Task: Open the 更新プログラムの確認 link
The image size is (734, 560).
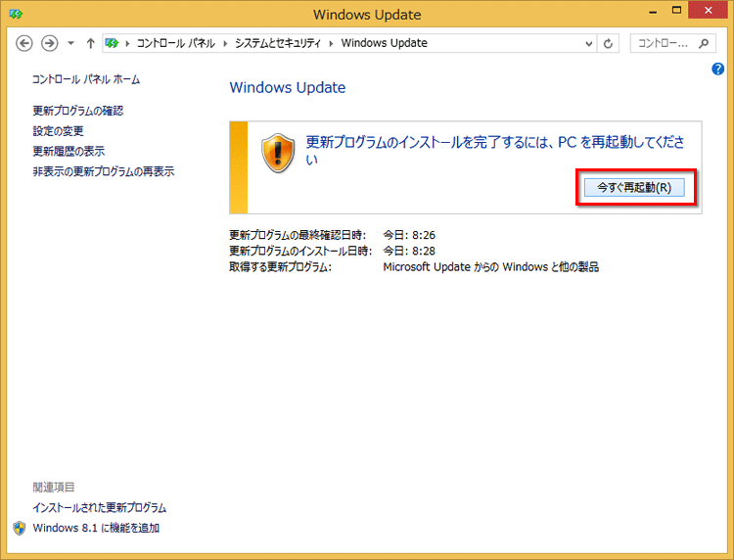Action: 77,111
